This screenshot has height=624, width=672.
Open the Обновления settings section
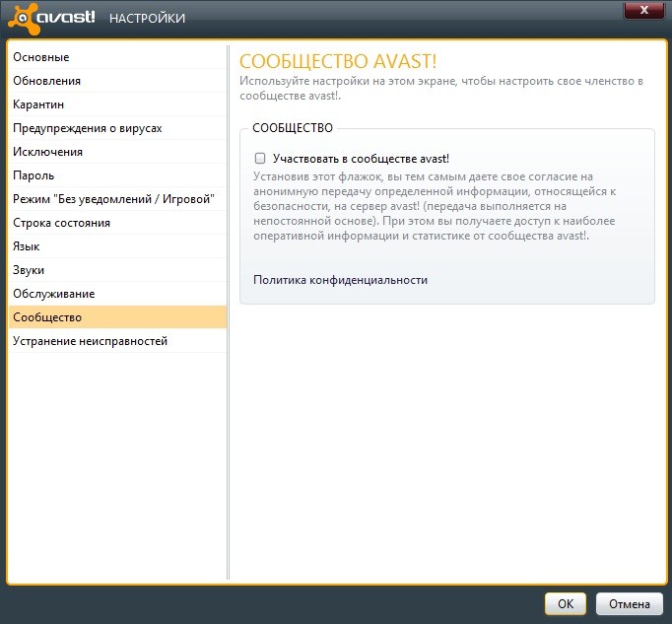(x=117, y=81)
